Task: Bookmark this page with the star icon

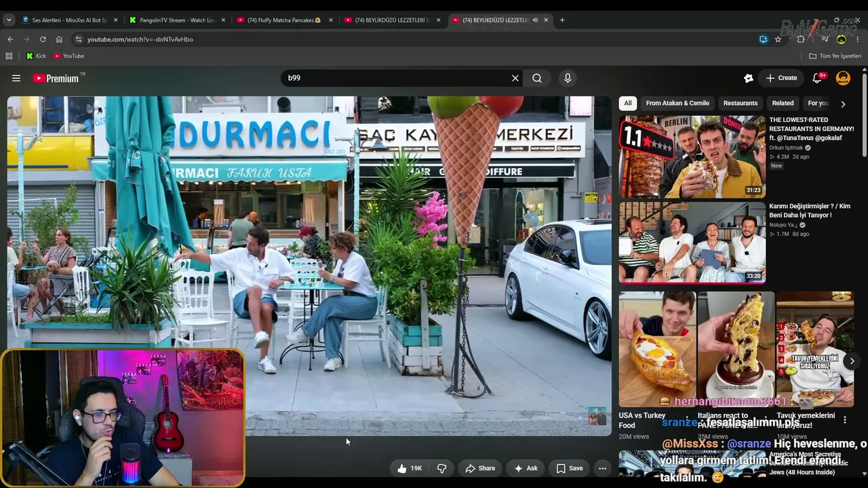Action: [778, 39]
